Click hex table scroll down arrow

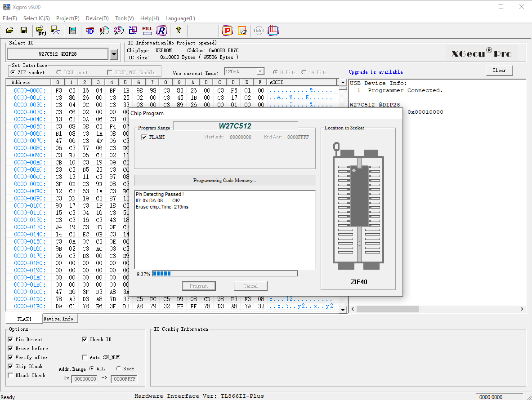(x=343, y=310)
